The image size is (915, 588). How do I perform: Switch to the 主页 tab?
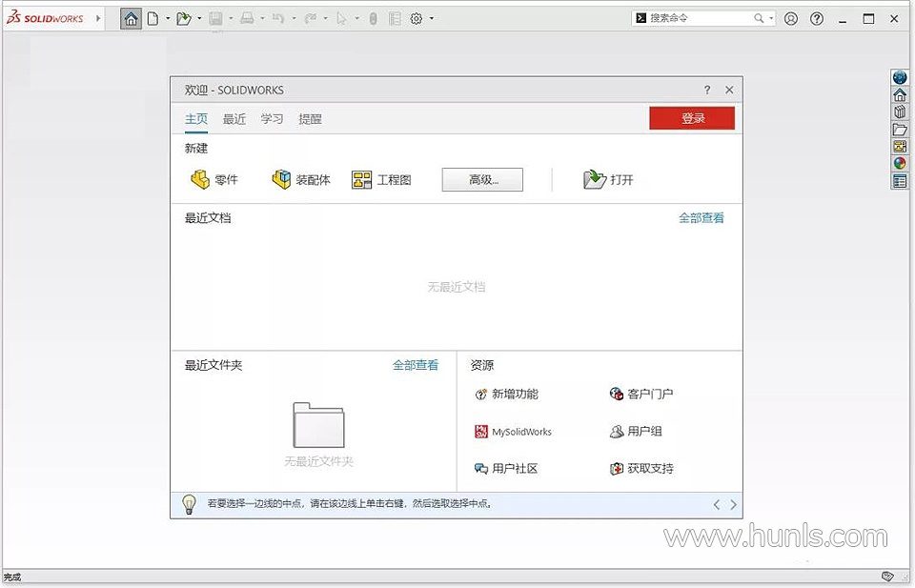point(196,119)
